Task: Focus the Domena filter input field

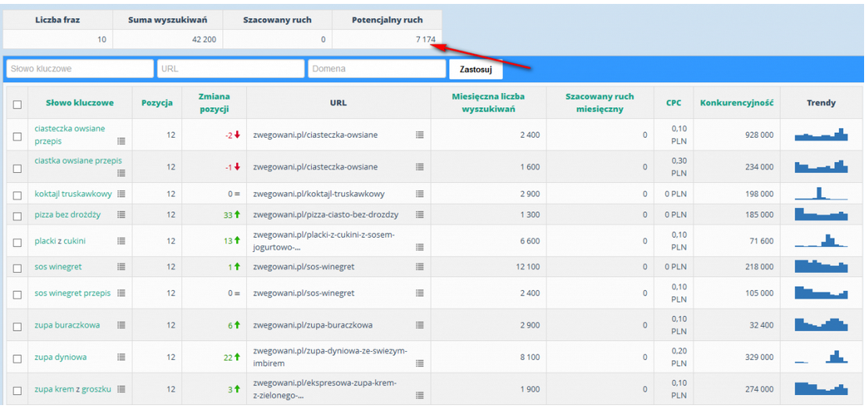Action: [377, 69]
